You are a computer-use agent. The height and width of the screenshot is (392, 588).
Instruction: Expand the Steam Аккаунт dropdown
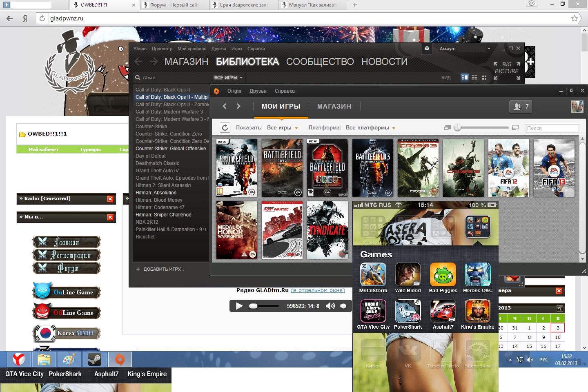(465, 49)
